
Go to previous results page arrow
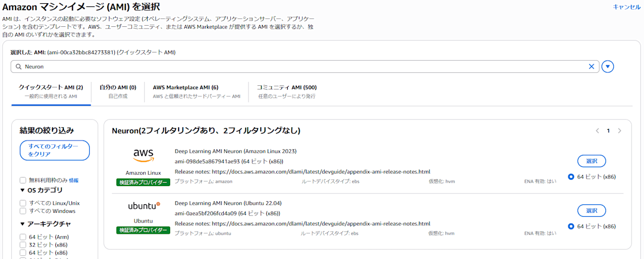[x=597, y=130]
